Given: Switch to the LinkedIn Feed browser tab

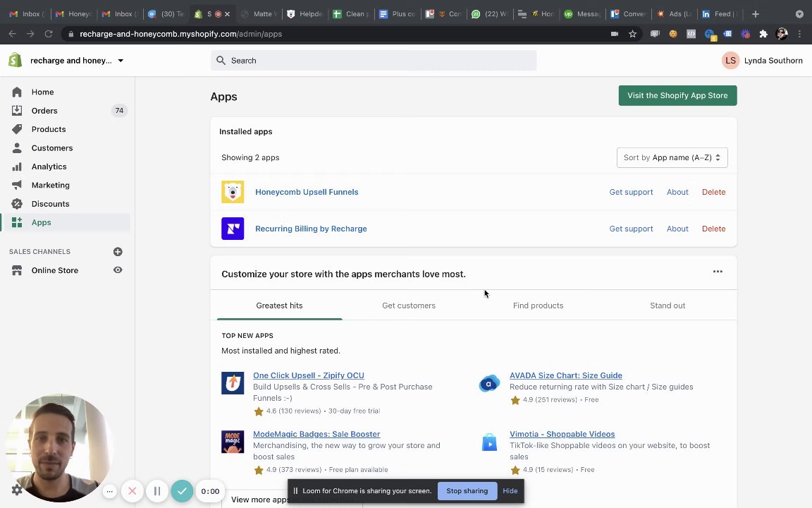Looking at the screenshot, I should 719,14.
